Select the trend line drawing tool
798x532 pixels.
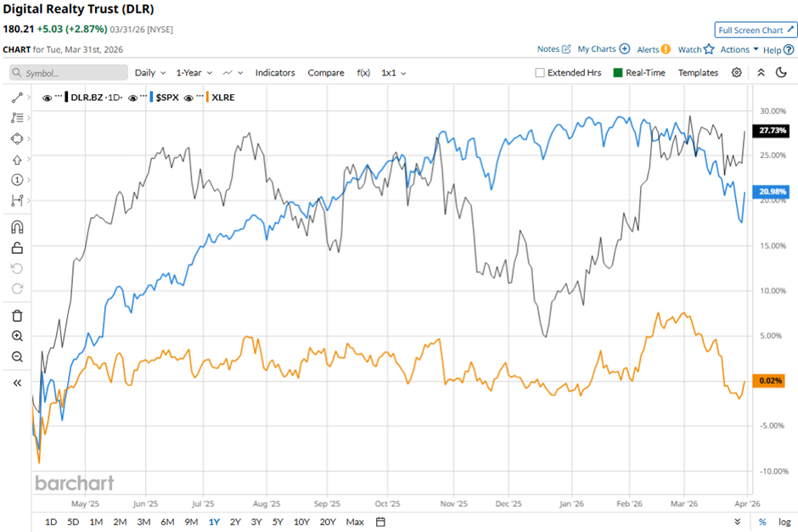[x=17, y=98]
